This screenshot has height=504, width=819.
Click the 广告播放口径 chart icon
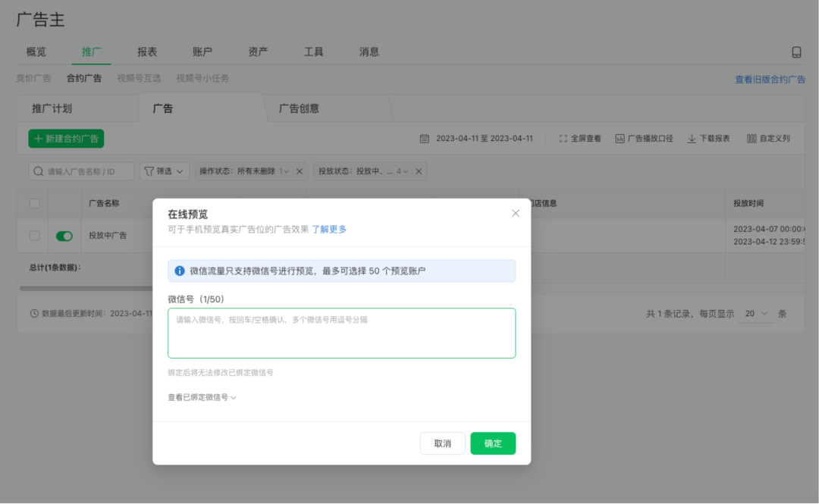coord(620,139)
